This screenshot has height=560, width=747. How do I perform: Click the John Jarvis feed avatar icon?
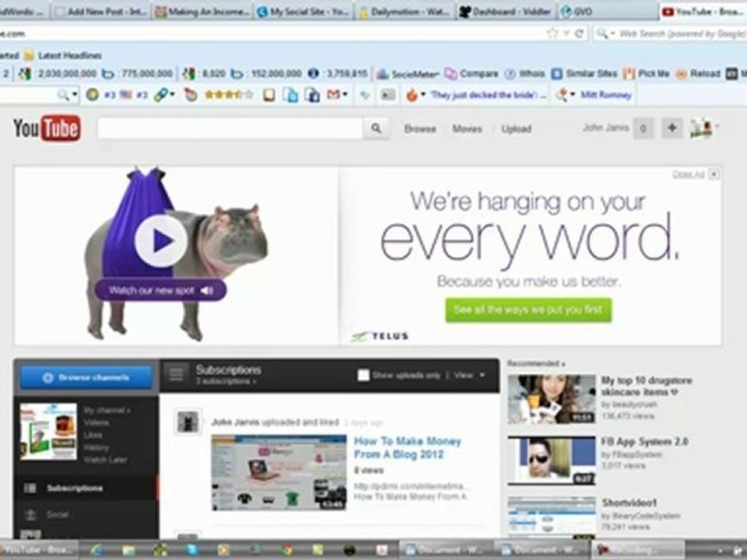(188, 422)
